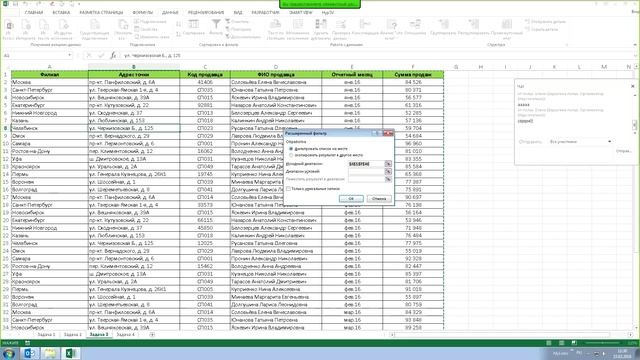Expand What-If Analysis dropdown
Image resolution: width=640 pixels, height=360 pixels.
tap(391, 29)
